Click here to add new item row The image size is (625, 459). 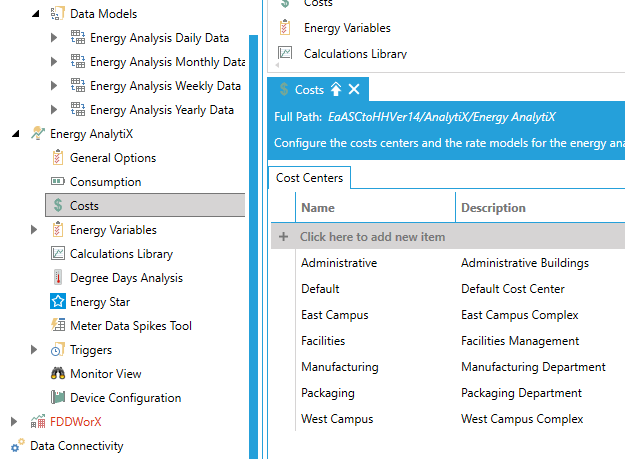(372, 237)
